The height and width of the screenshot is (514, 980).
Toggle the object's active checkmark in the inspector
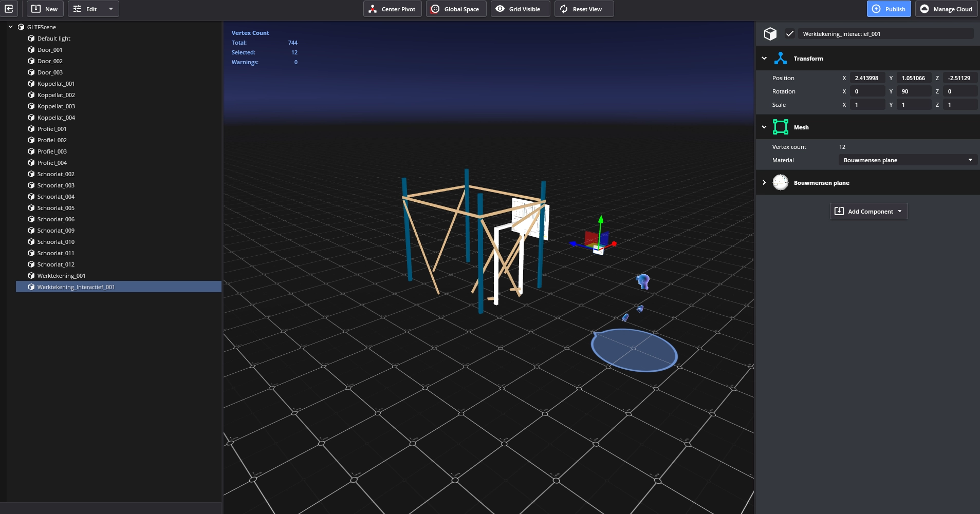click(789, 33)
